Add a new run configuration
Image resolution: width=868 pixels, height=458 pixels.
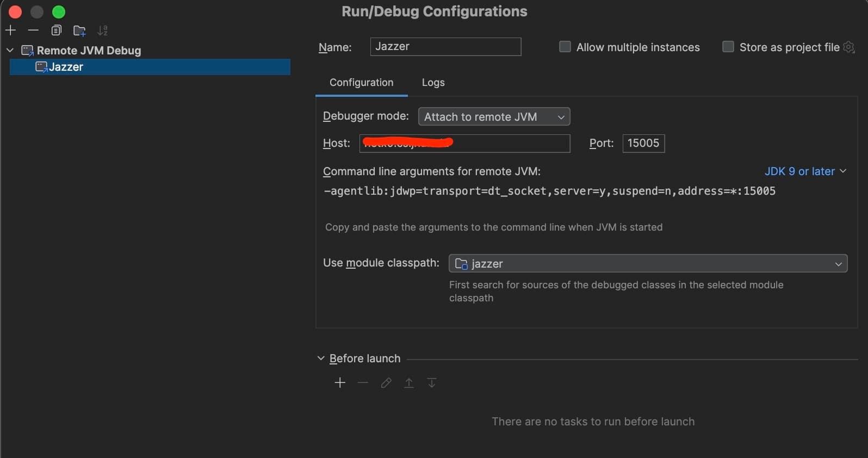[x=10, y=30]
